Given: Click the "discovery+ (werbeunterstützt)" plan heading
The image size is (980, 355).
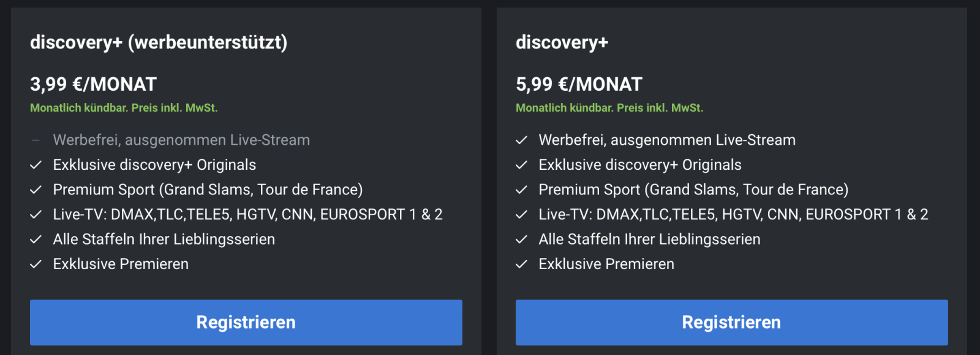Looking at the screenshot, I should (x=159, y=42).
